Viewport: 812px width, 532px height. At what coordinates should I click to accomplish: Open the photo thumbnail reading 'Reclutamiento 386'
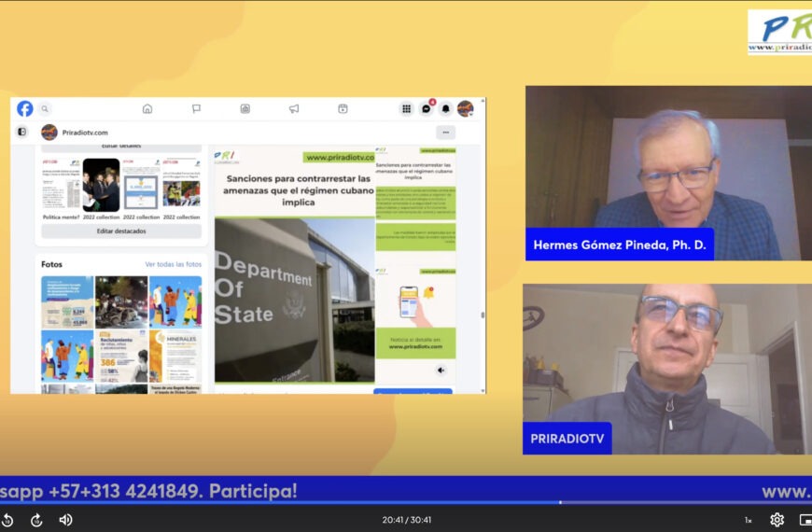(x=121, y=356)
